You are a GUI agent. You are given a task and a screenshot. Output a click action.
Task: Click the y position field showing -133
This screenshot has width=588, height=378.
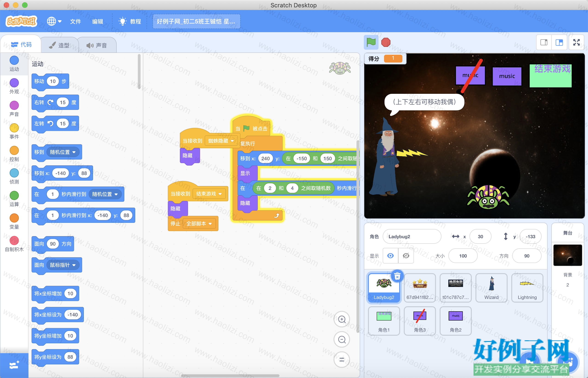[530, 236]
